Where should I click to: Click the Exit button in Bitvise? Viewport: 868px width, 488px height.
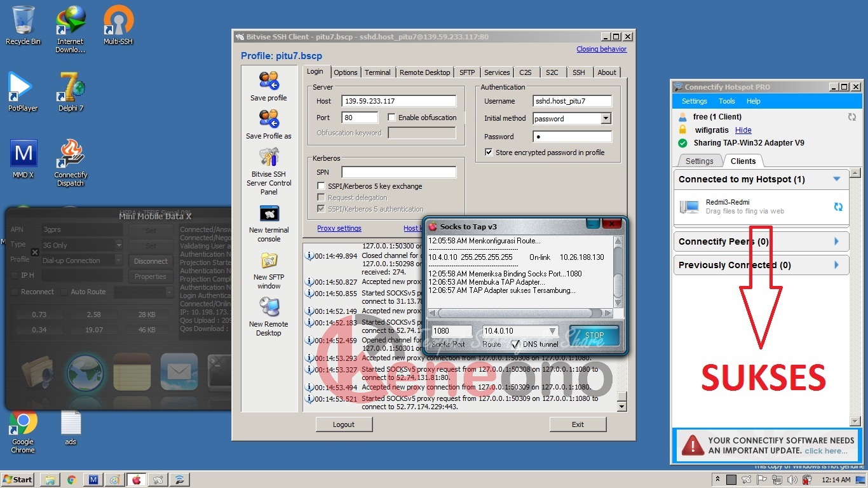[578, 424]
